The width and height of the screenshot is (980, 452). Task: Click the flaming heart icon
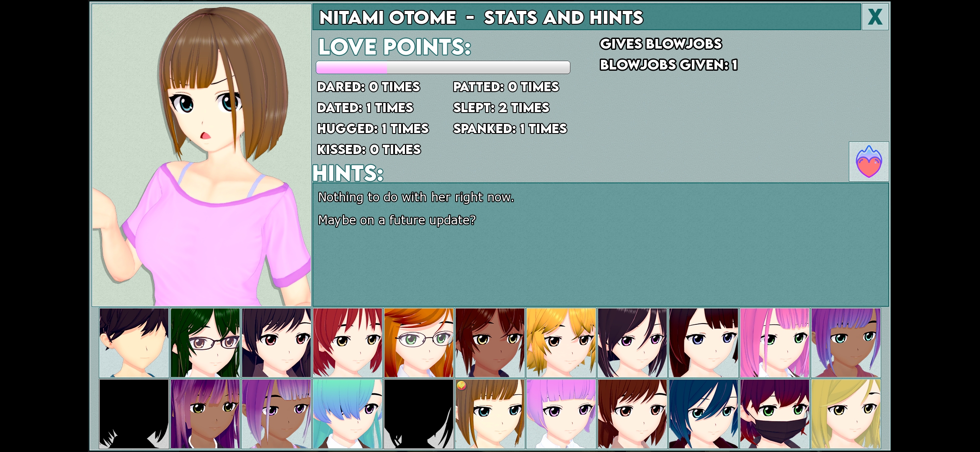(x=869, y=162)
